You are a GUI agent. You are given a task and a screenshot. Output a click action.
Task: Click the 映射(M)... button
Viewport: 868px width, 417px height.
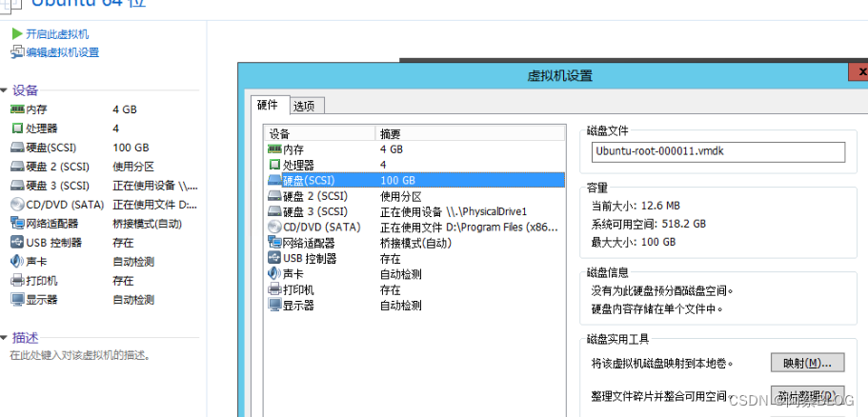point(808,363)
